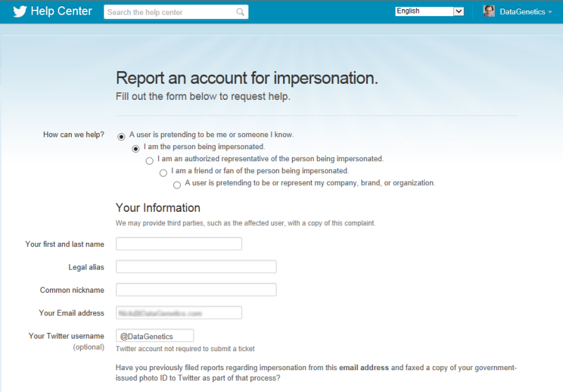The width and height of the screenshot is (563, 392).
Task: Select 'I am the person being impersonated'
Action: [x=136, y=148]
